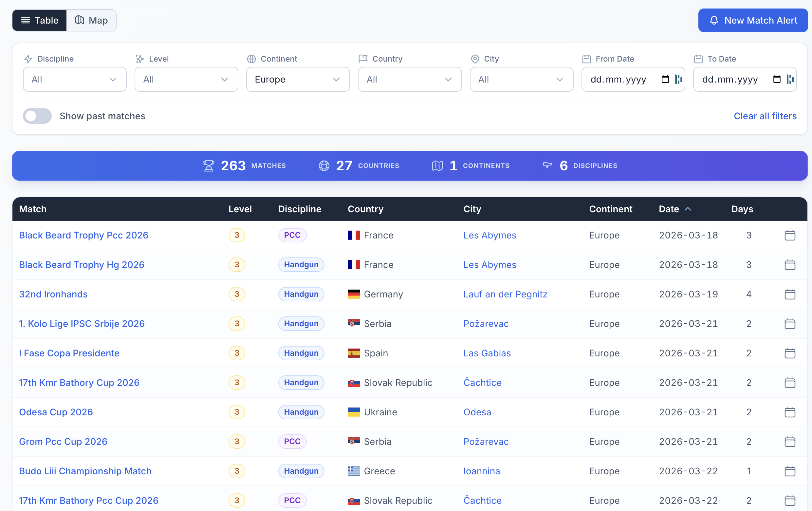Screen dimensions: 812x511
Task: Open the Country filter dropdown
Action: (409, 79)
